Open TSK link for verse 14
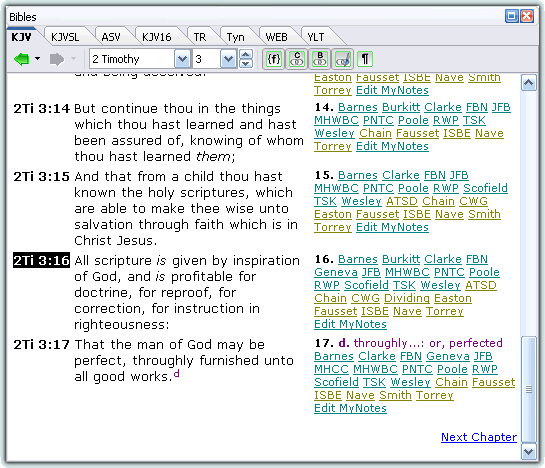This screenshot has height=468, width=545. click(x=474, y=120)
